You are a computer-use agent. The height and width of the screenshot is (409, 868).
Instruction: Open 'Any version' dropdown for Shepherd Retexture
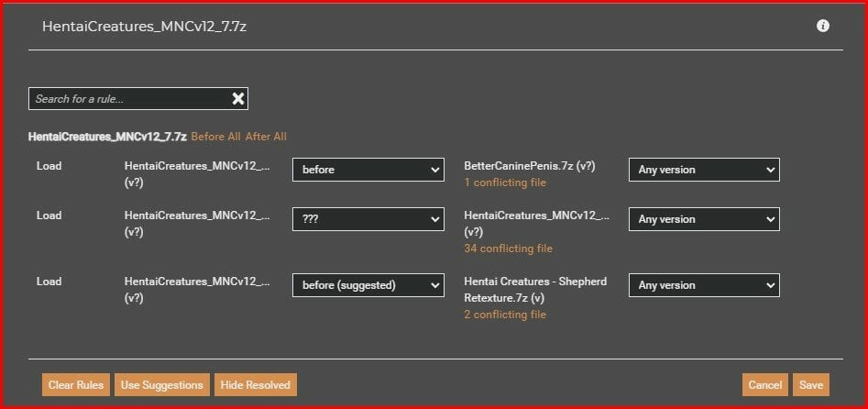[704, 285]
